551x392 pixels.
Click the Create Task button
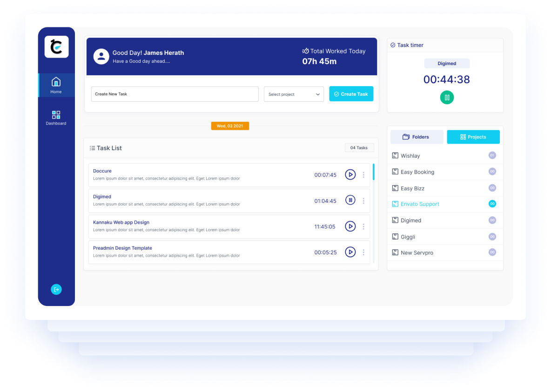coord(351,94)
